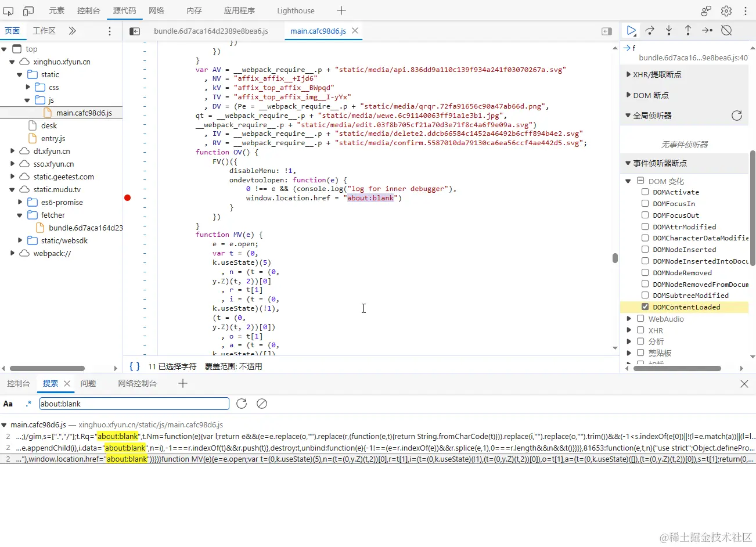Image resolution: width=756 pixels, height=547 pixels.
Task: Toggle the debugger sidebar pane
Action: point(607,31)
